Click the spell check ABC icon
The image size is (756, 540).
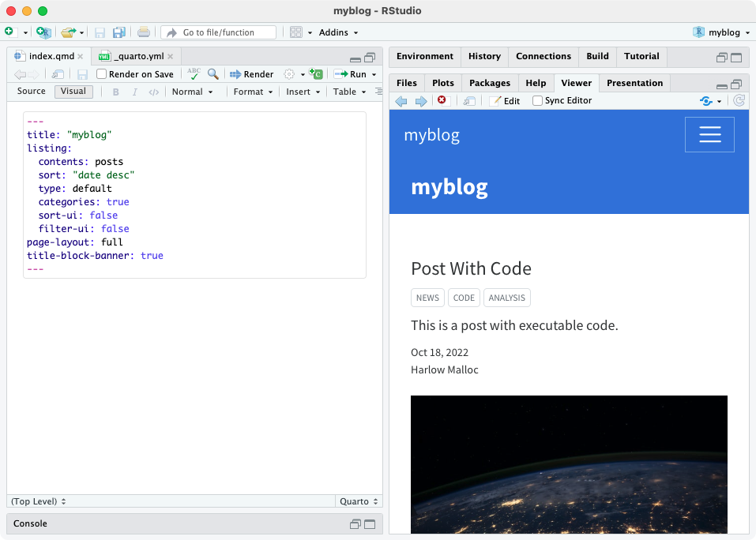pyautogui.click(x=194, y=74)
